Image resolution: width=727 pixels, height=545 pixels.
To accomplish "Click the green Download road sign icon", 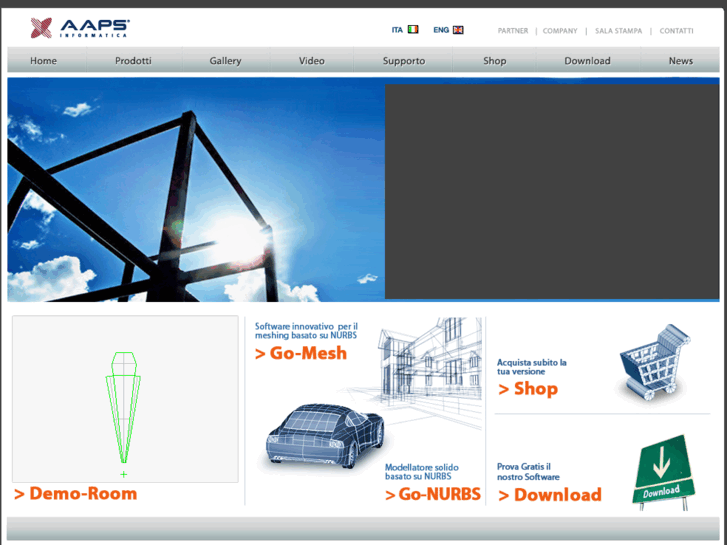I will coord(663,472).
